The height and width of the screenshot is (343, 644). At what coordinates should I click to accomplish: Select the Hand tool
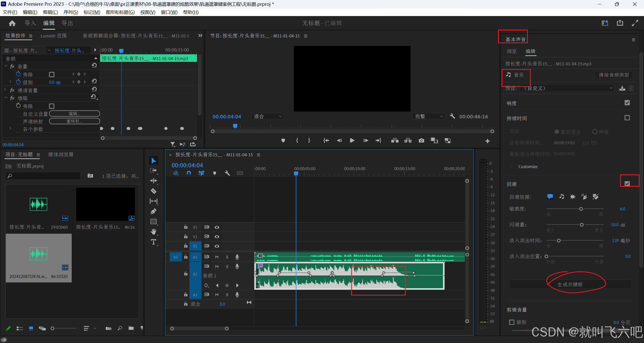pos(153,232)
